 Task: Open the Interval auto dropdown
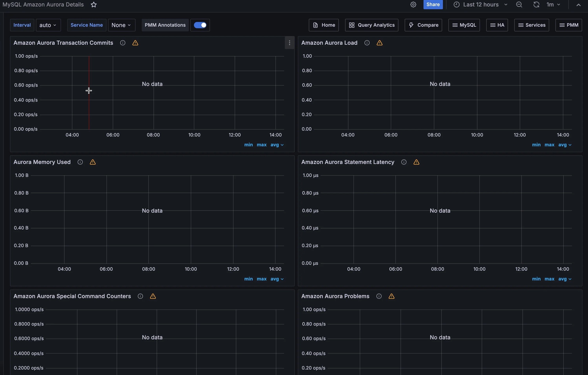(48, 25)
